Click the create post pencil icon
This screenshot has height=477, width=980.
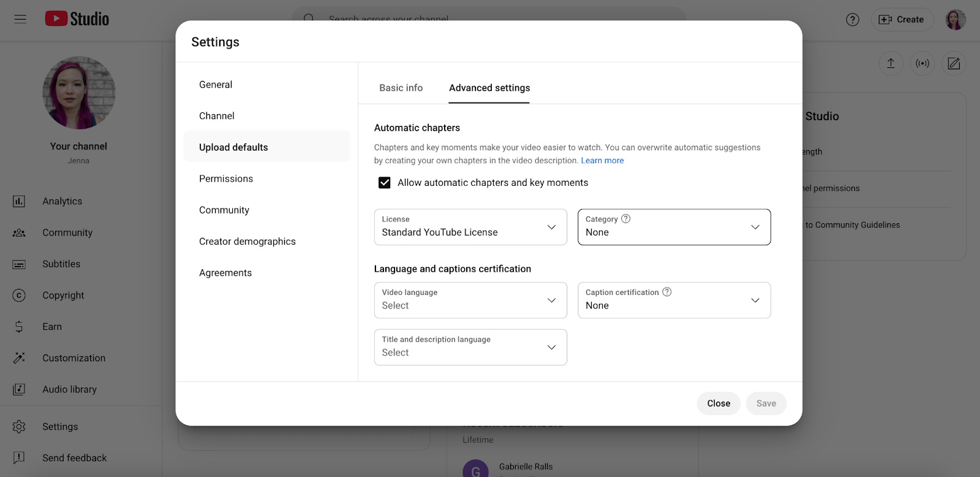[x=954, y=63]
